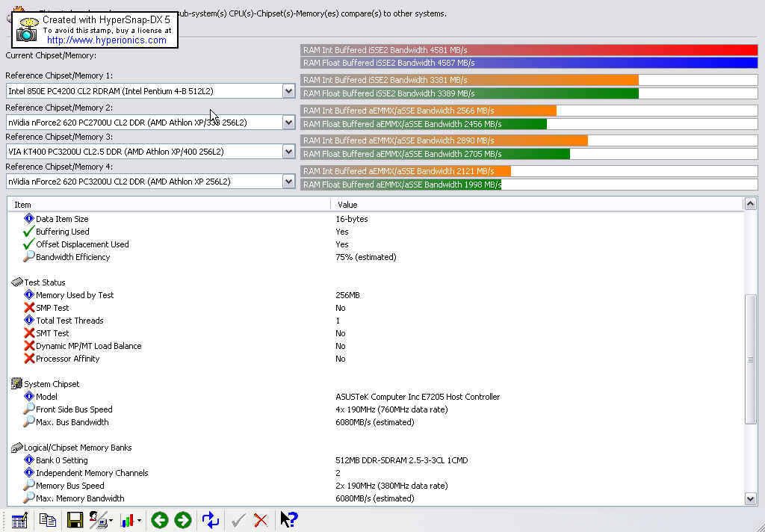Click the RAM Int 2890 MB/s result bar
The image size is (765, 532).
point(444,140)
